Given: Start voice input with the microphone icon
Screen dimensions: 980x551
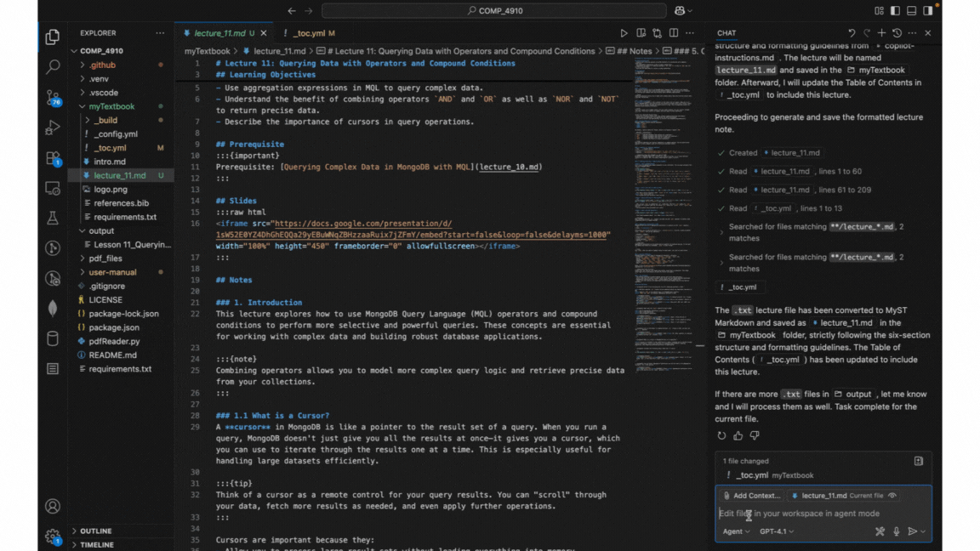Looking at the screenshot, I should coord(897,531).
